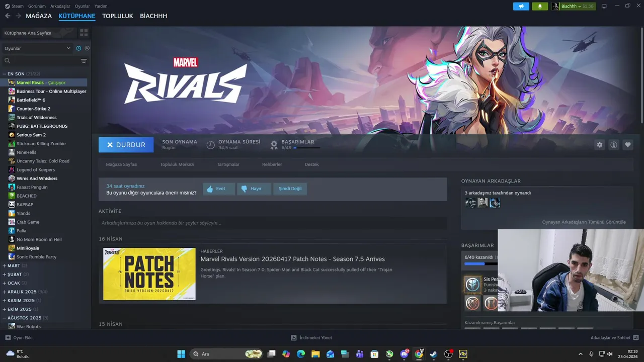644x362 pixels.
Task: Open Marvel Rivals game settings gear
Action: click(x=599, y=145)
